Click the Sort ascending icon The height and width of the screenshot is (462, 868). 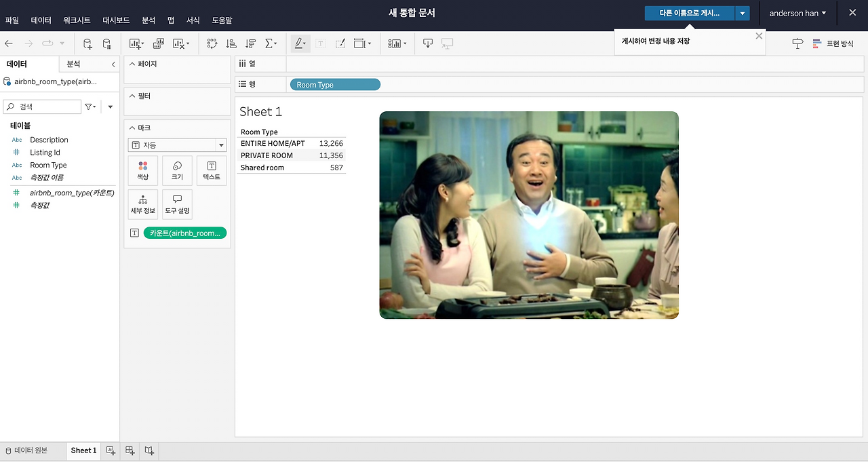click(x=231, y=43)
